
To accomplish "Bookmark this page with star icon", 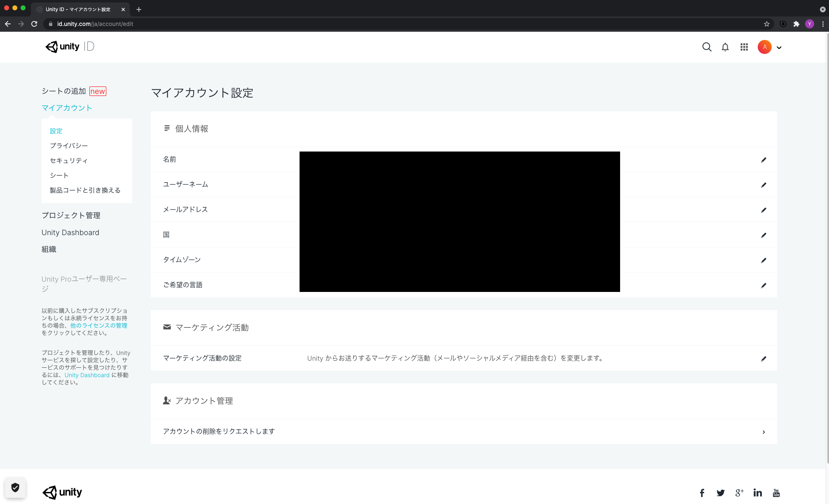I will tap(767, 24).
